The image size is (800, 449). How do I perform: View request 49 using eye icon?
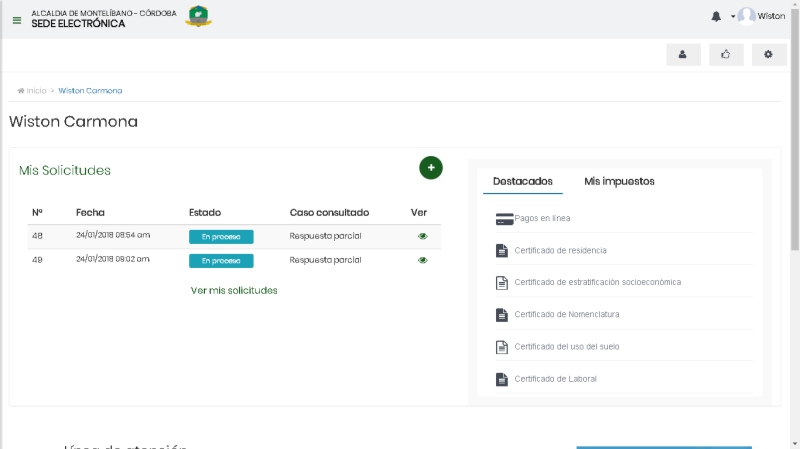pos(423,260)
